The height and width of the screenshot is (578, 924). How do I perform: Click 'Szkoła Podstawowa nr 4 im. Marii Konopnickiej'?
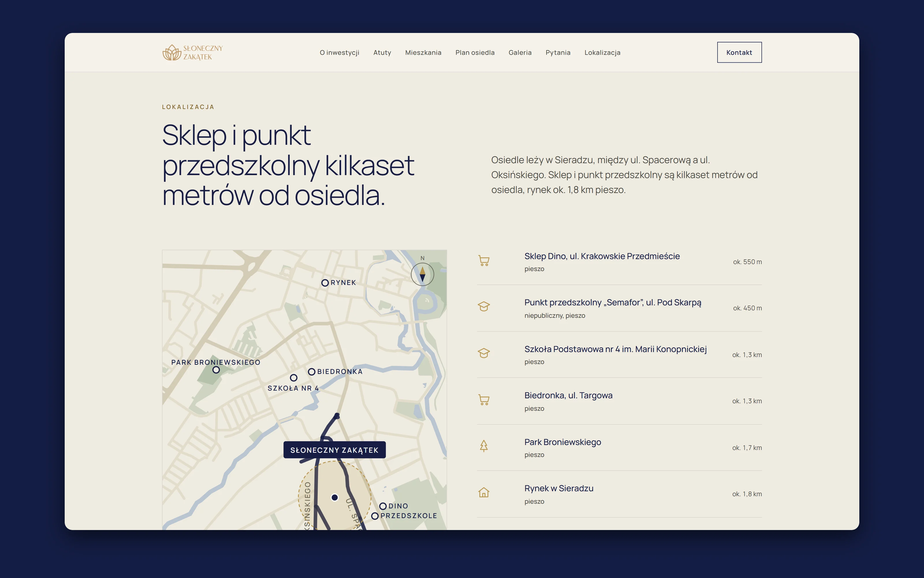616,349
